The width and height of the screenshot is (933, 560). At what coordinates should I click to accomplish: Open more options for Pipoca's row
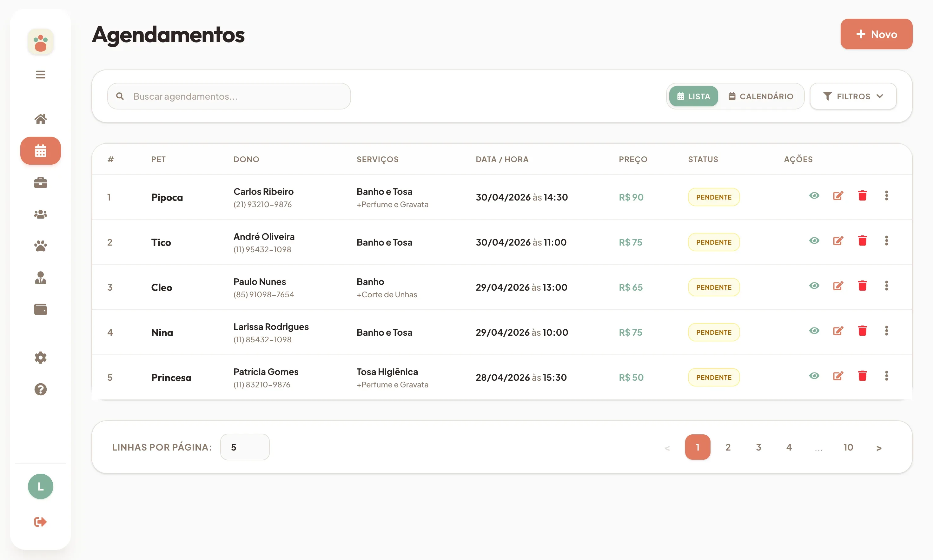tap(887, 195)
